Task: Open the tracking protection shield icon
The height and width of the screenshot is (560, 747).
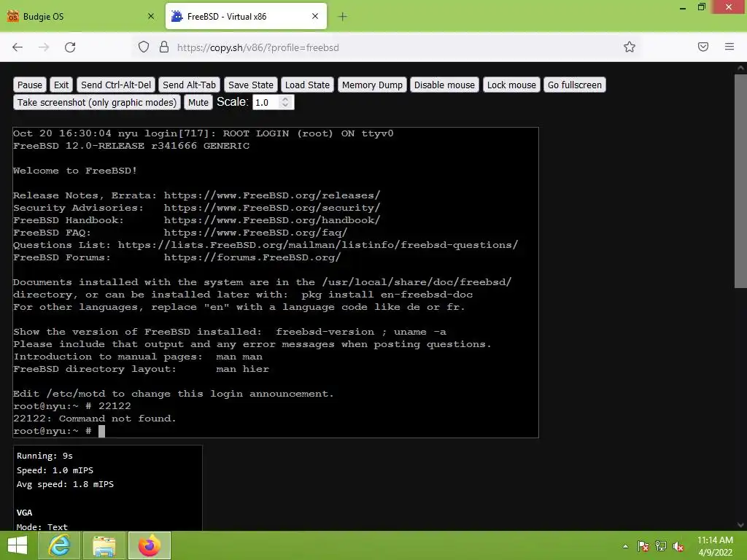Action: tap(144, 47)
